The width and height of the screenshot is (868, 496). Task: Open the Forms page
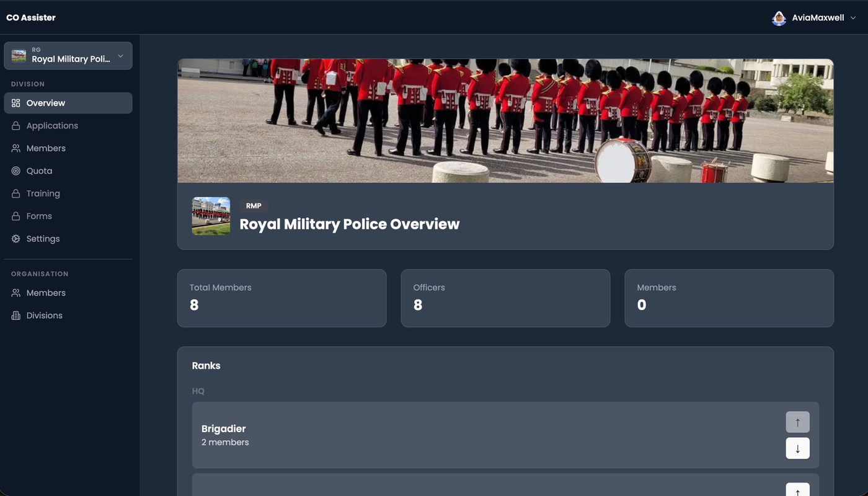coord(68,216)
